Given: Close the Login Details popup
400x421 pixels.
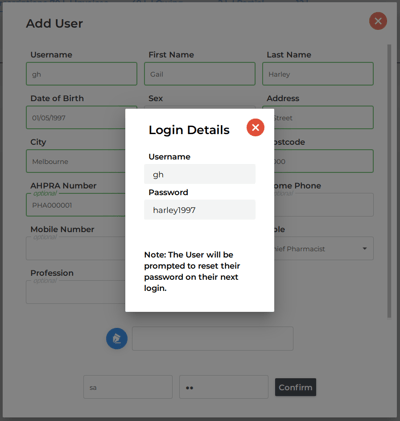Looking at the screenshot, I should coord(255,127).
